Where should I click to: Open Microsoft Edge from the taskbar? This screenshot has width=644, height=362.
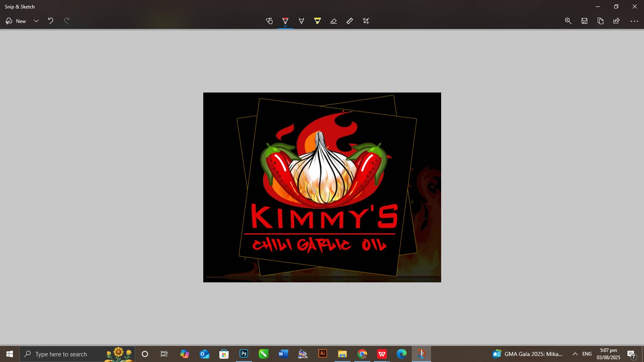tap(402, 354)
